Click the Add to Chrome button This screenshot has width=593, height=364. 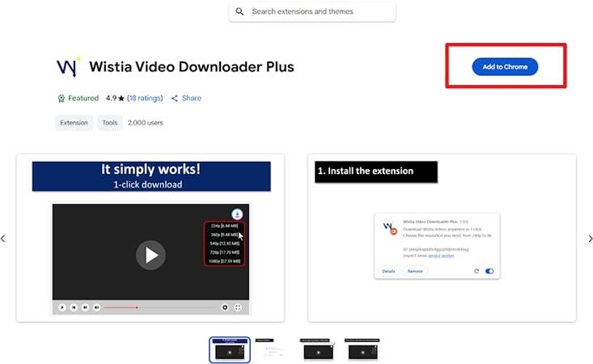tap(505, 67)
